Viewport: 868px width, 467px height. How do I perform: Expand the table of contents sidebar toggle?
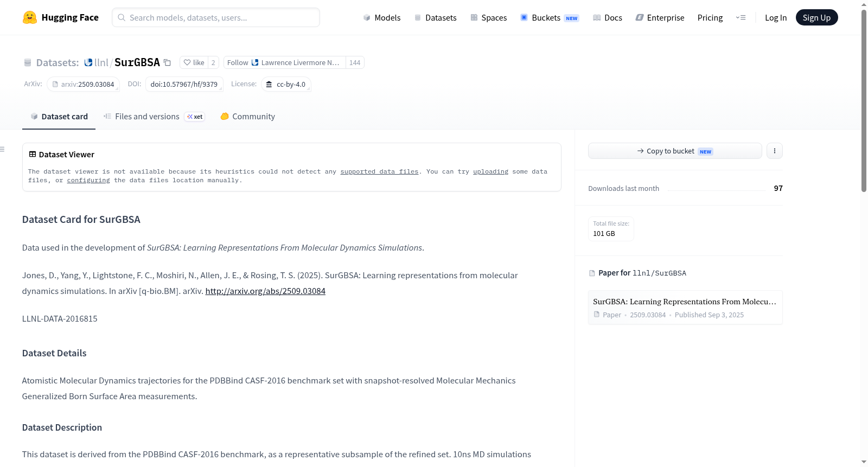click(3, 149)
